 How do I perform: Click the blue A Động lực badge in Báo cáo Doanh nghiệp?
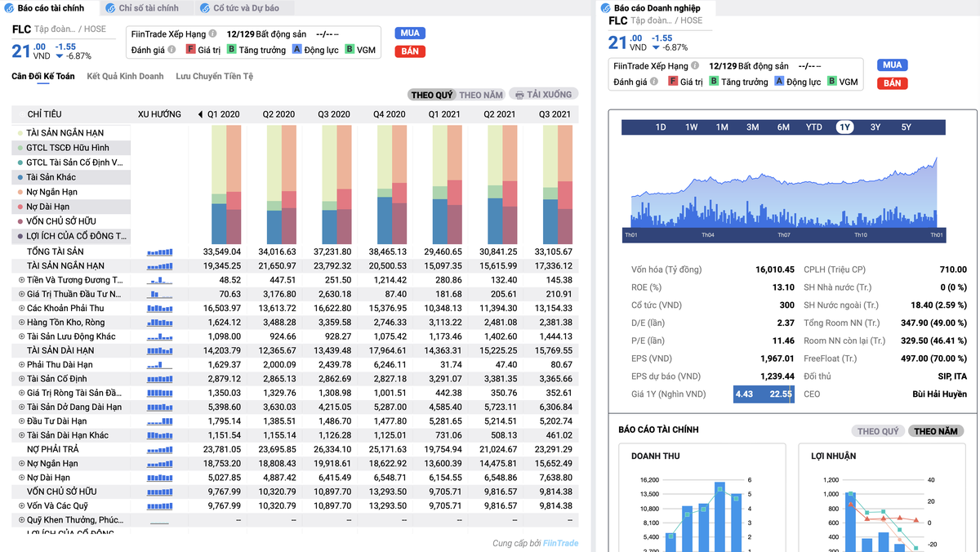(x=779, y=82)
